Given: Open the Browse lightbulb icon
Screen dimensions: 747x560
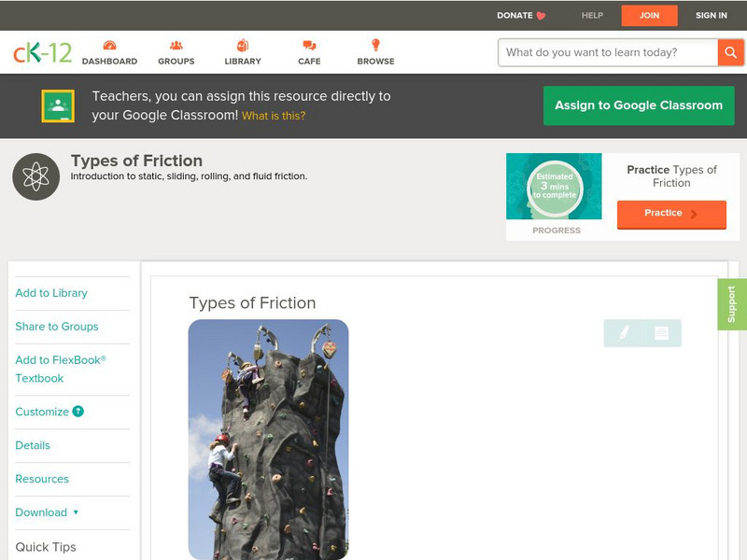Looking at the screenshot, I should pos(376,45).
